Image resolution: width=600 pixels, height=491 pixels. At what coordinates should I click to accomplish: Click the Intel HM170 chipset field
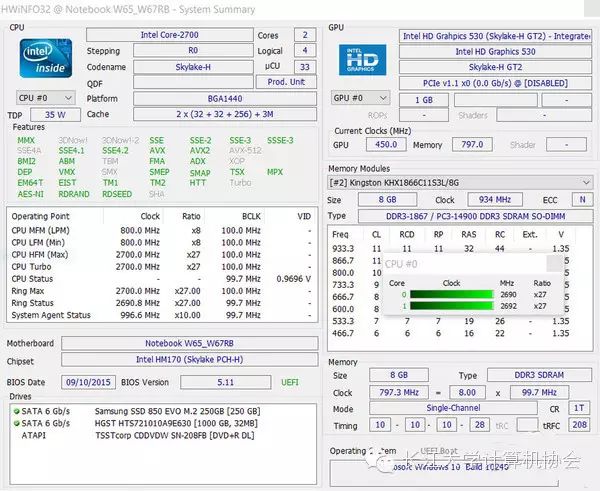pos(189,359)
